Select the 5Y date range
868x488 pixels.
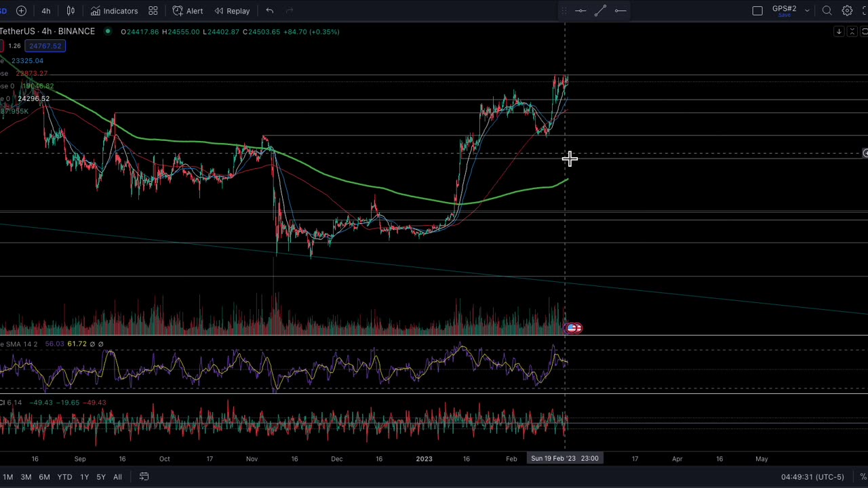[100, 477]
